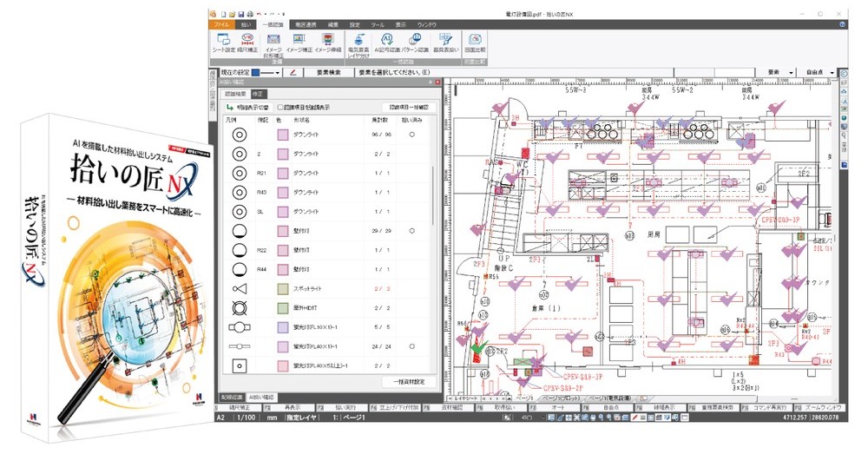Image resolution: width=868 pixels, height=454 pixels.
Task: Save using the floppy disk icon
Action: click(241, 14)
